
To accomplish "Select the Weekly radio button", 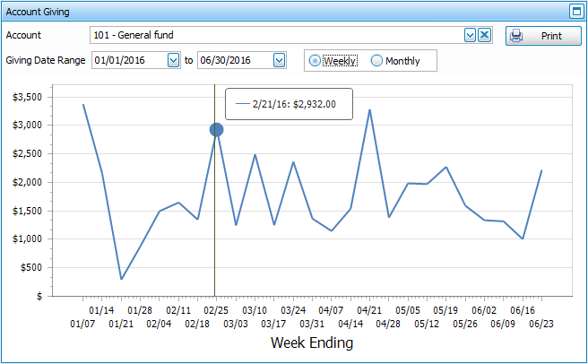I will coord(315,60).
